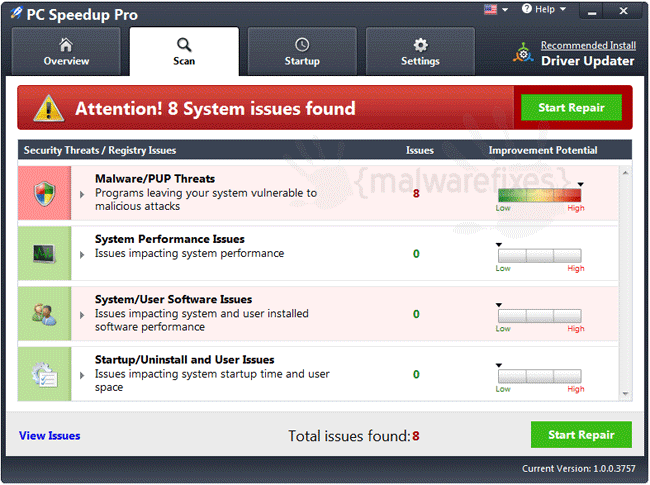Expand the System Performance Issues row

pyautogui.click(x=82, y=255)
